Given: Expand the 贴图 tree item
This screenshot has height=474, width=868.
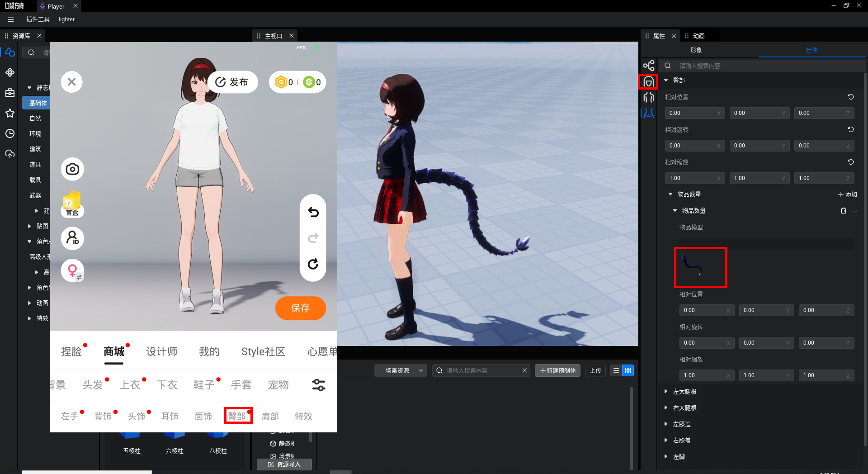Looking at the screenshot, I should (x=29, y=226).
